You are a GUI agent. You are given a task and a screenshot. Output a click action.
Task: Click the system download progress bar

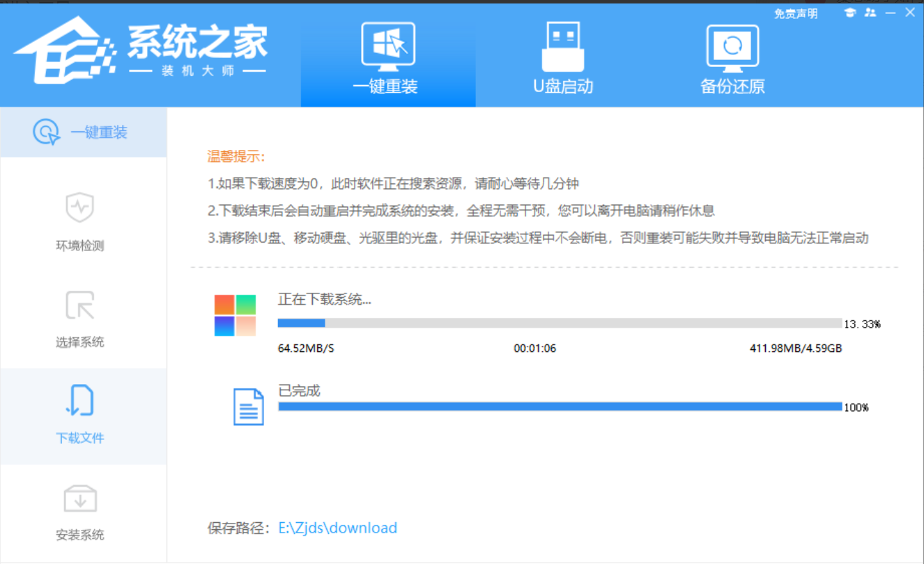[x=560, y=323]
